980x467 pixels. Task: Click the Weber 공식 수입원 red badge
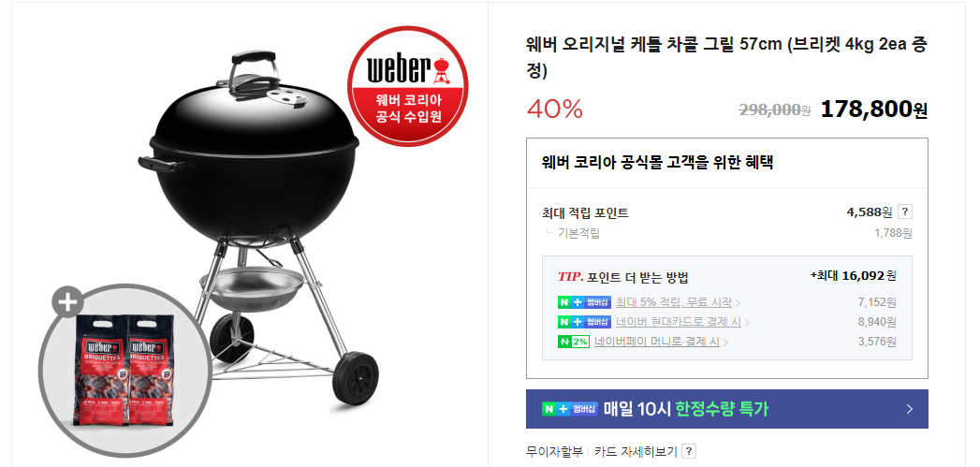click(408, 86)
